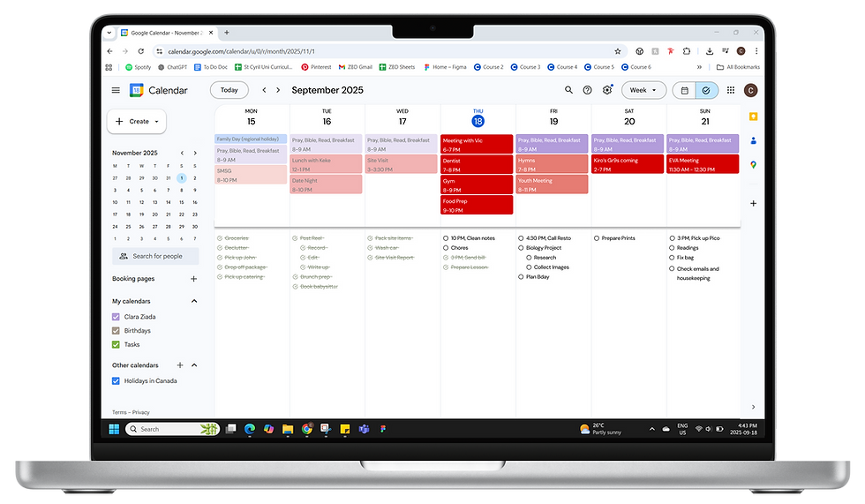
Task: Open the Week view dropdown
Action: coord(643,90)
